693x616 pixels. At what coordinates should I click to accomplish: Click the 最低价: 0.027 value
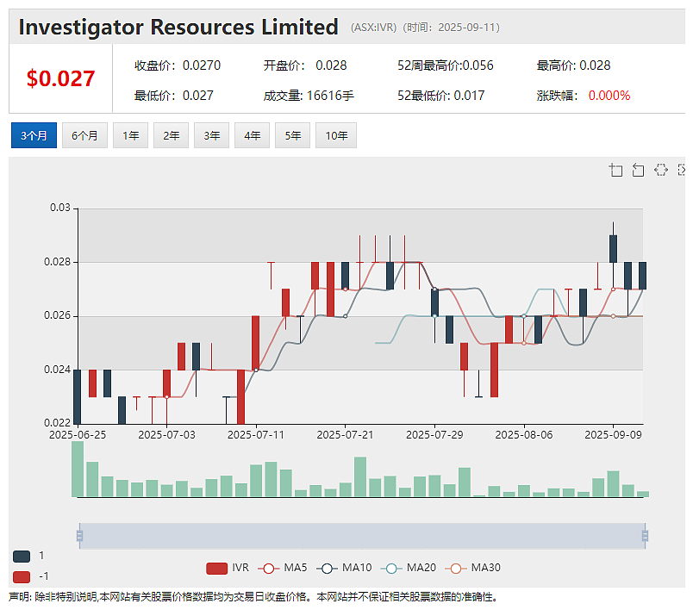pos(174,96)
